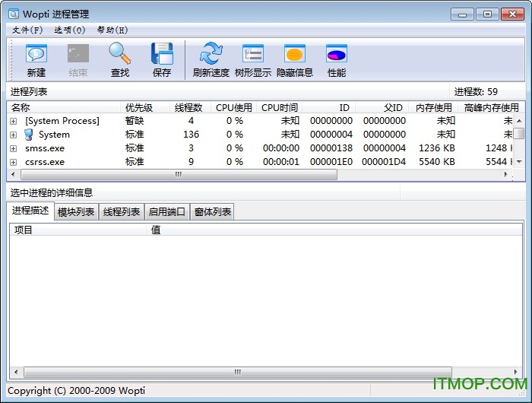Viewport: 532px width, 403px height.
Task: Click csrss.exe parent ID 000001D4
Action: [384, 162]
